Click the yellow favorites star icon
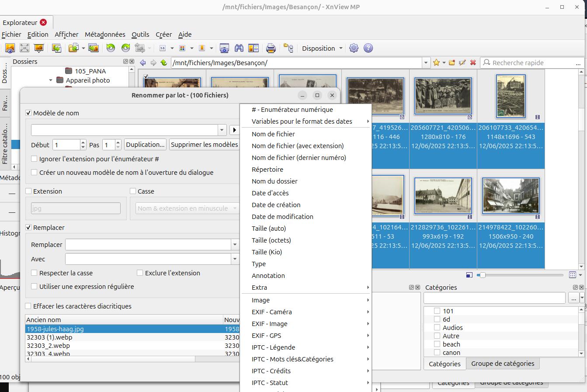Screen dimensions: 587x392 pyautogui.click(x=436, y=63)
